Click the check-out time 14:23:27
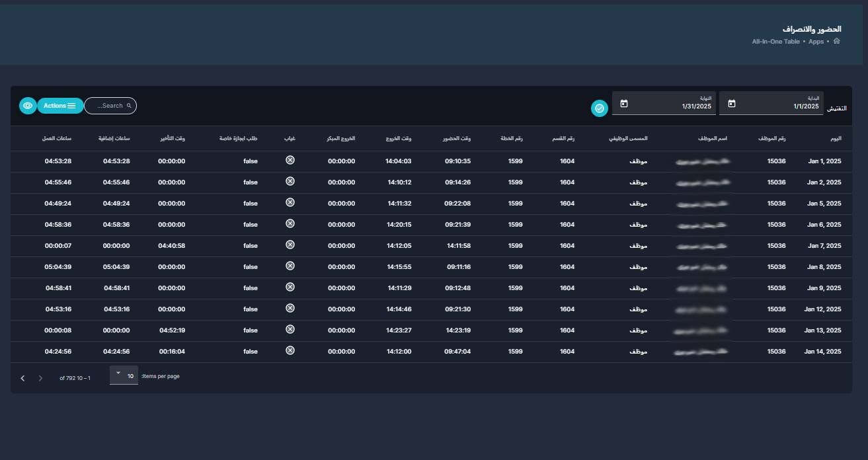 tap(399, 330)
